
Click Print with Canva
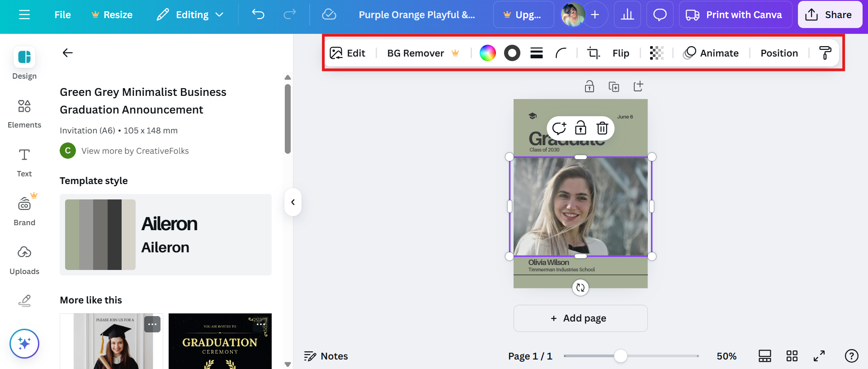(735, 15)
